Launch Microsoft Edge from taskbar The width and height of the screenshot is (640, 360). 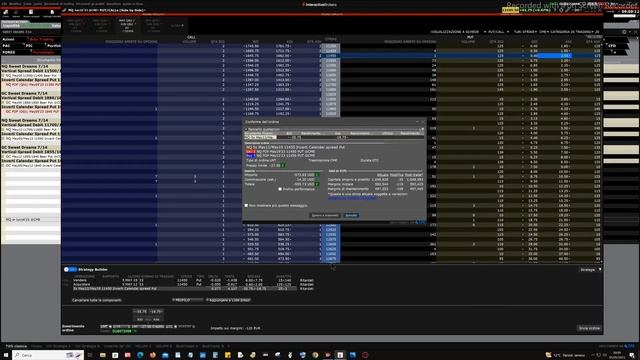coord(140,355)
